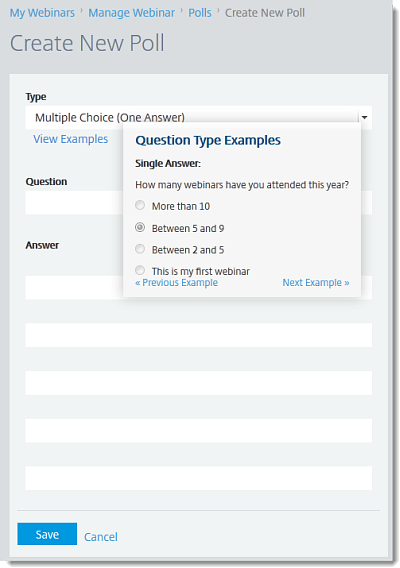Click the last Answer input field
This screenshot has height=568, width=400.
(x=199, y=478)
